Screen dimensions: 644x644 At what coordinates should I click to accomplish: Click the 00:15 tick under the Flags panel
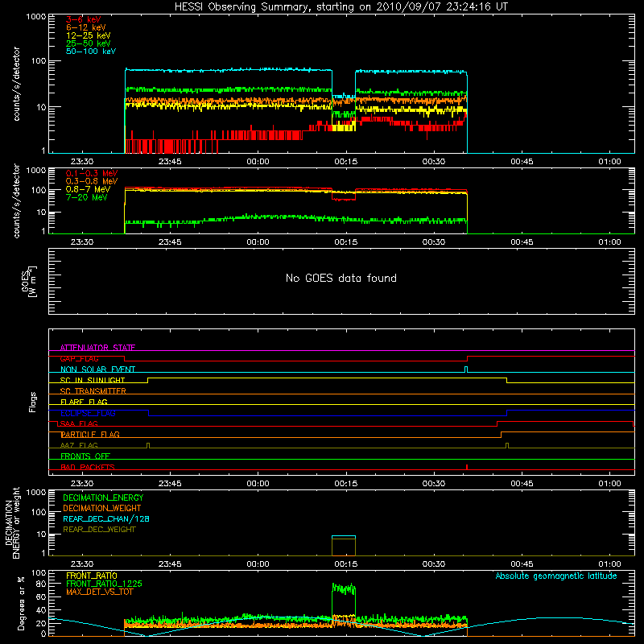point(346,484)
